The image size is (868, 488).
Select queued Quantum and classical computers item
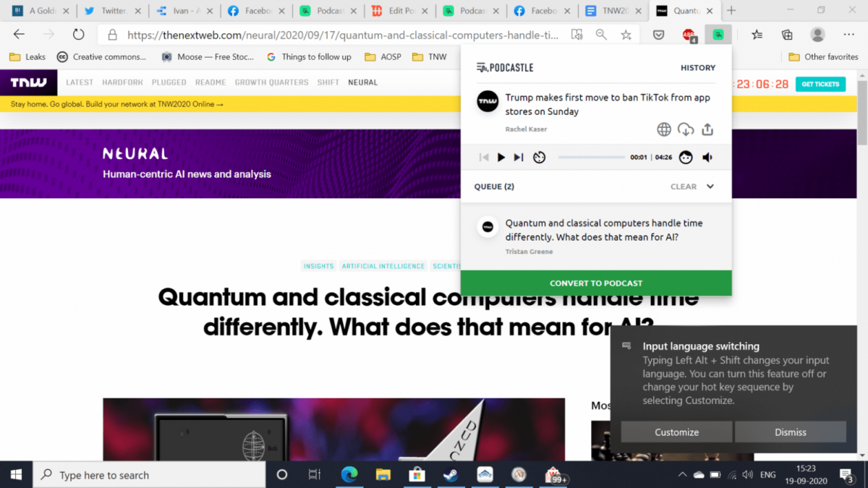[596, 238]
